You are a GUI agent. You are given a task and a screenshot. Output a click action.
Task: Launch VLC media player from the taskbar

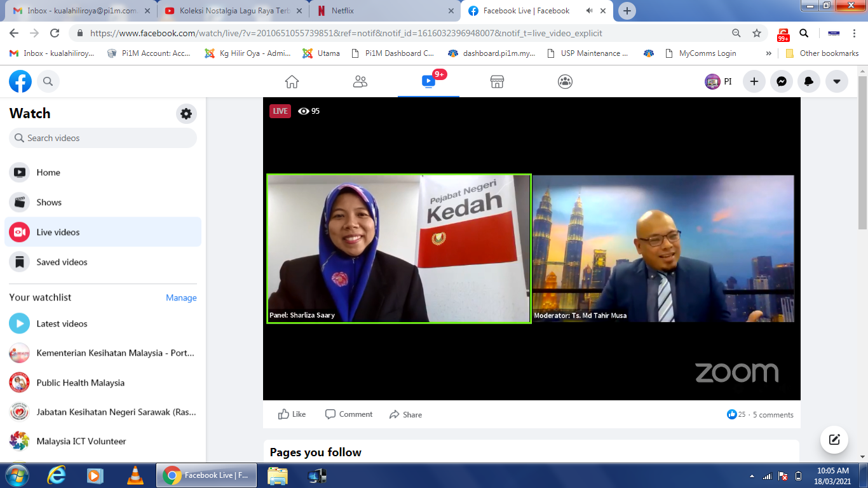135,475
